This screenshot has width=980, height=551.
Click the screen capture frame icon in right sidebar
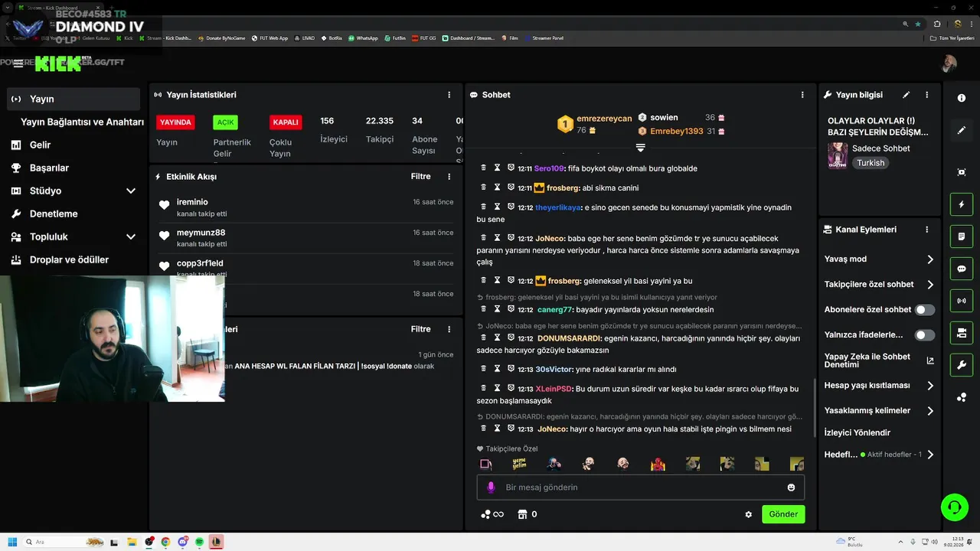click(x=962, y=172)
